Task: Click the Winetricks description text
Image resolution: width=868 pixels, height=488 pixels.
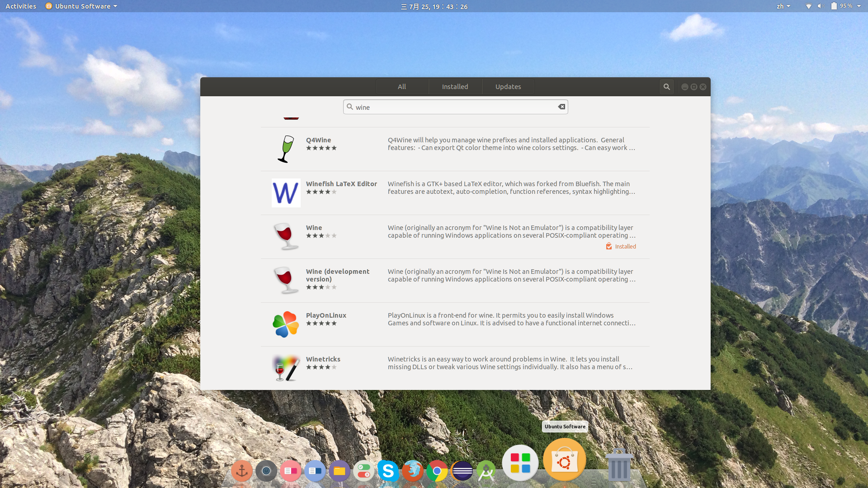Action: 510,363
